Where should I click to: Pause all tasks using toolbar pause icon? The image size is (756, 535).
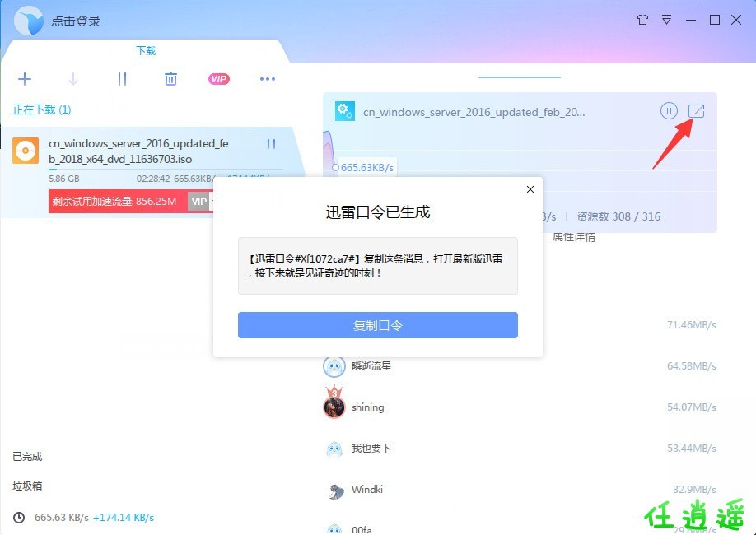[122, 79]
